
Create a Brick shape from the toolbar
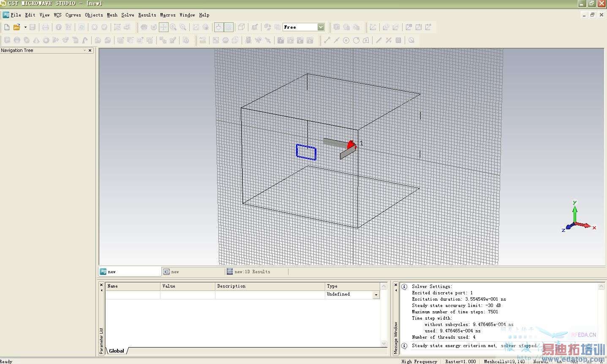(7, 40)
